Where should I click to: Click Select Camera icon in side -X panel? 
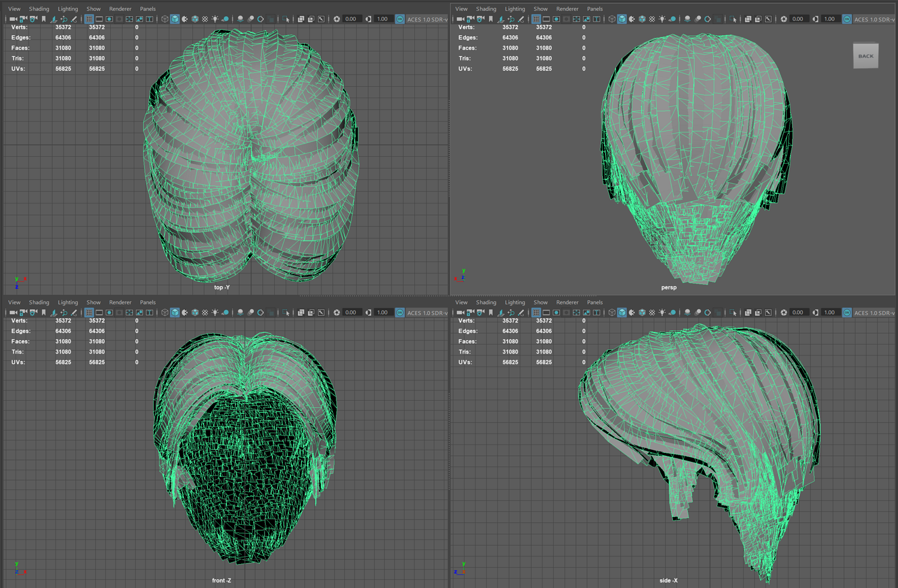pos(460,312)
